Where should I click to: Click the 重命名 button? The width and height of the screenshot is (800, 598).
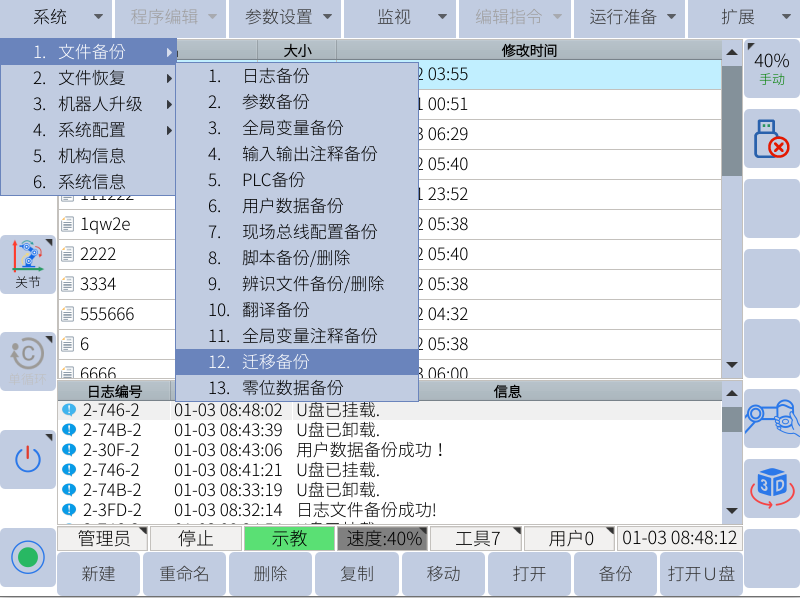[185, 574]
